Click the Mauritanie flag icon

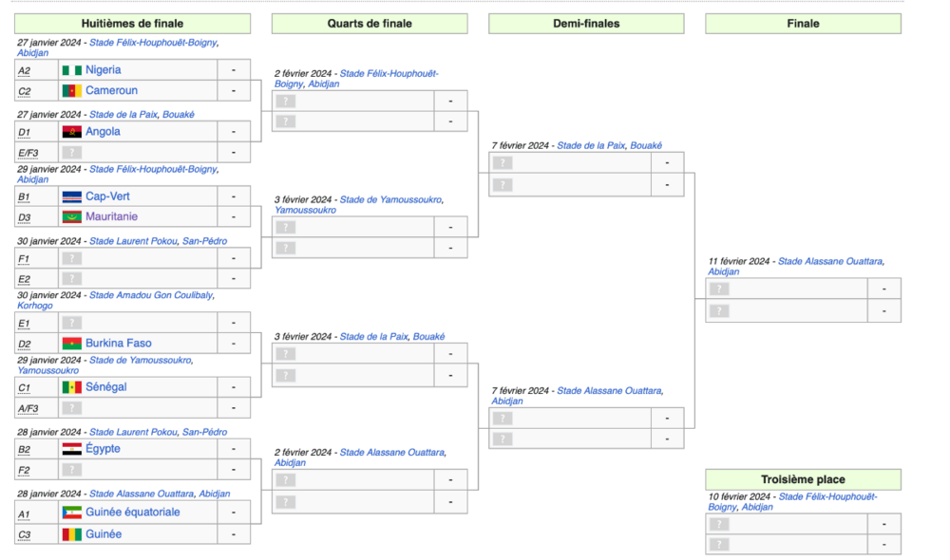click(71, 217)
